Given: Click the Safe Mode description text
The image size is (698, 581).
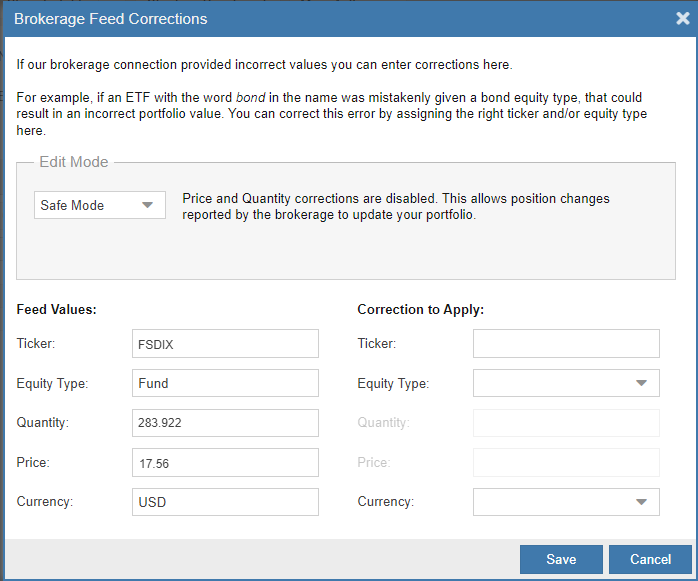Looking at the screenshot, I should (395, 206).
